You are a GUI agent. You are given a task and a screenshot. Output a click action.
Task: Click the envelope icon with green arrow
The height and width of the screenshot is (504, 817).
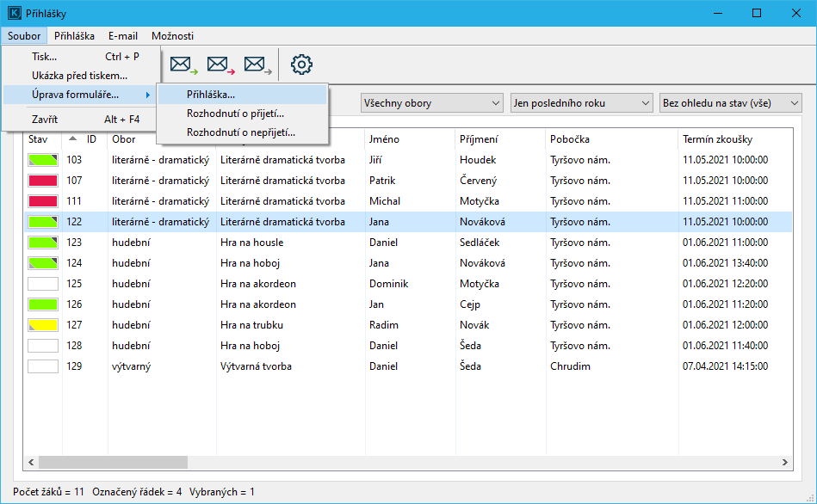coord(183,65)
